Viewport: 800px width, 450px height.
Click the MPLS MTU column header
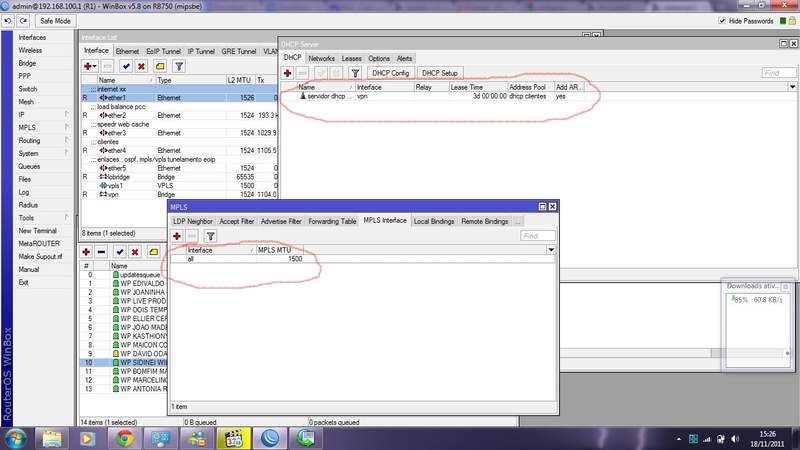(x=279, y=250)
